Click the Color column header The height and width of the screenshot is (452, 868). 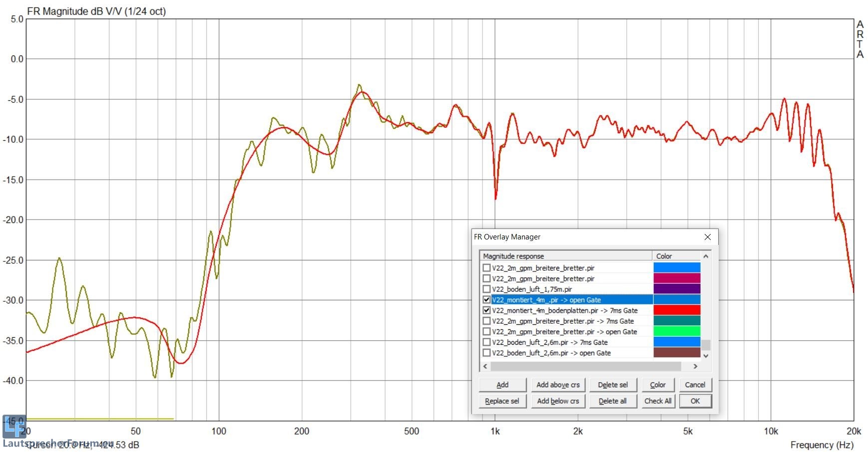click(676, 256)
